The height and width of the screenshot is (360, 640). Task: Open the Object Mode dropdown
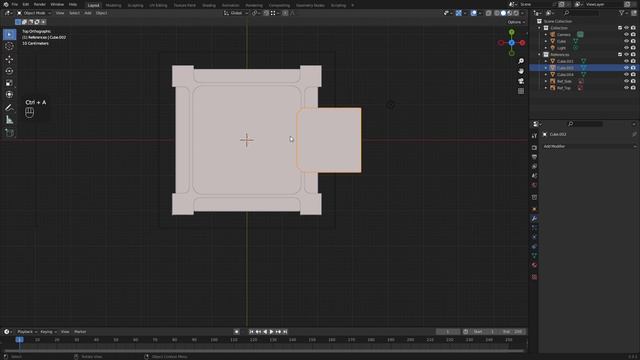(x=34, y=13)
